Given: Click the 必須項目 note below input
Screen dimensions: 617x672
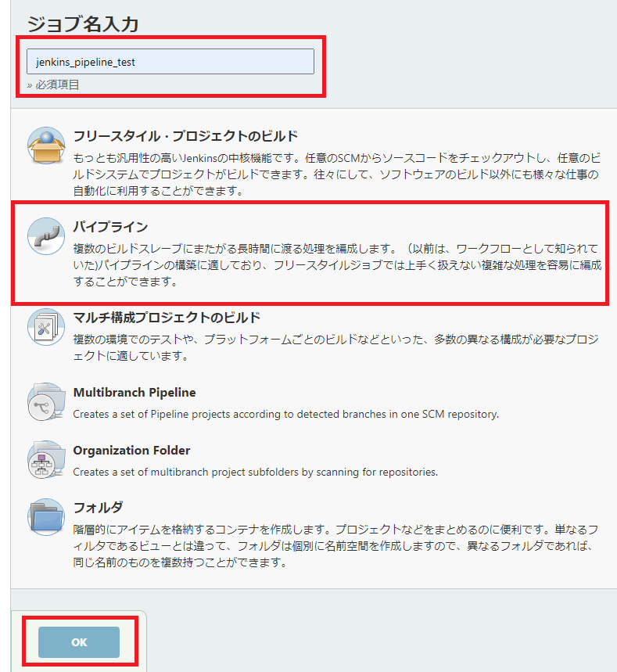Looking at the screenshot, I should pos(53,84).
